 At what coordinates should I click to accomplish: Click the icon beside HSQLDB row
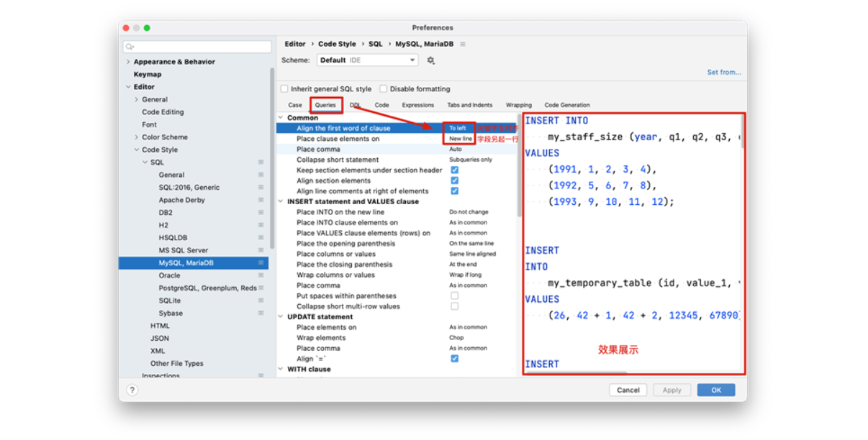point(261,238)
